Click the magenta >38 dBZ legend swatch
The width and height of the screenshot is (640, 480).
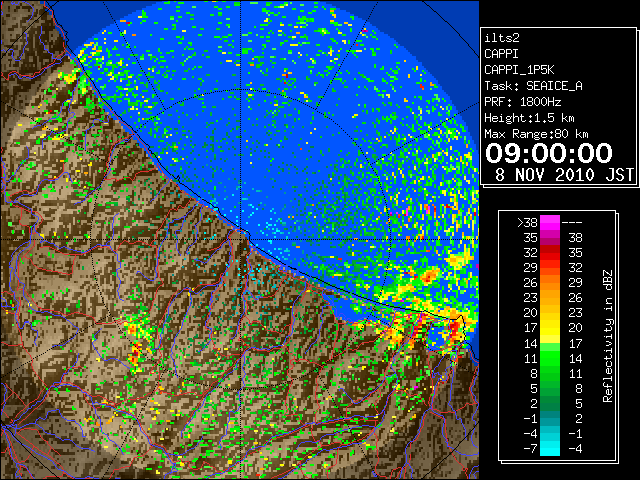point(550,222)
